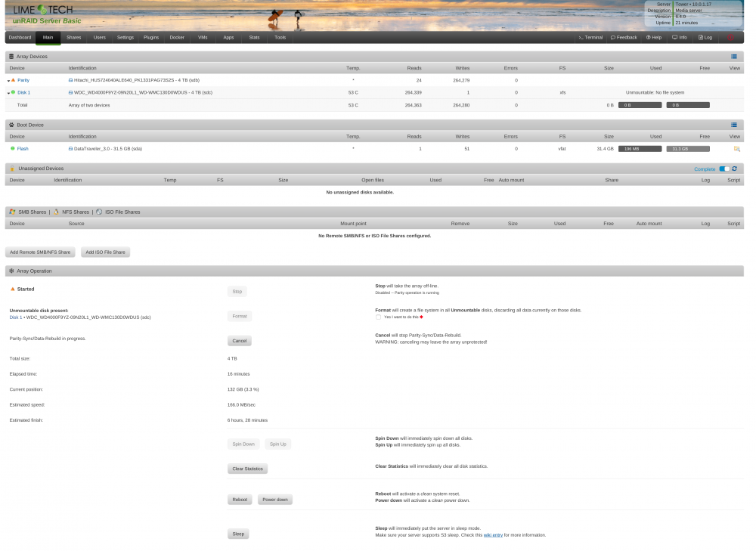Click the Format button

240,316
